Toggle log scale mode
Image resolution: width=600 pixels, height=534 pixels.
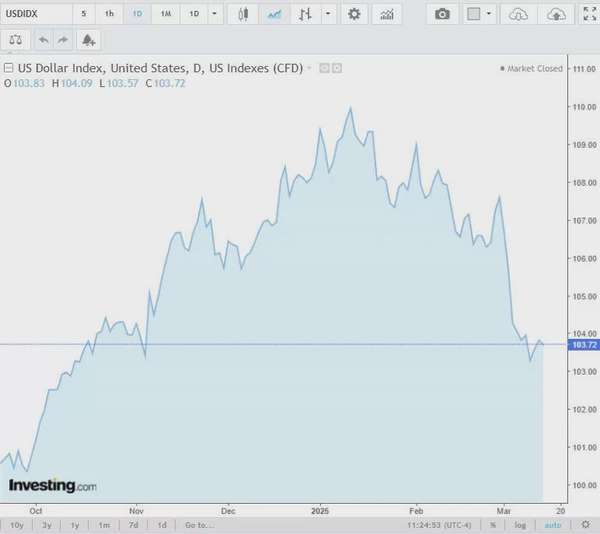(x=520, y=525)
